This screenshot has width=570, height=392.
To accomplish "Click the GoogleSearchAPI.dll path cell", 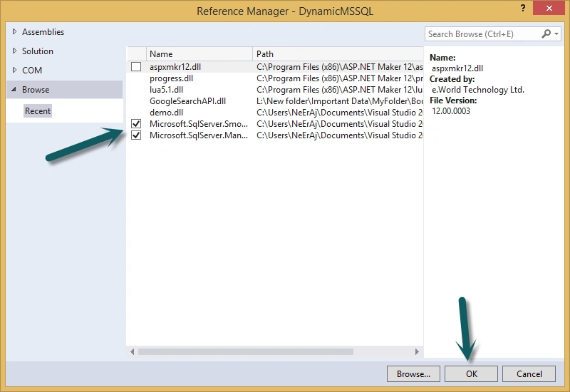I will coord(340,101).
